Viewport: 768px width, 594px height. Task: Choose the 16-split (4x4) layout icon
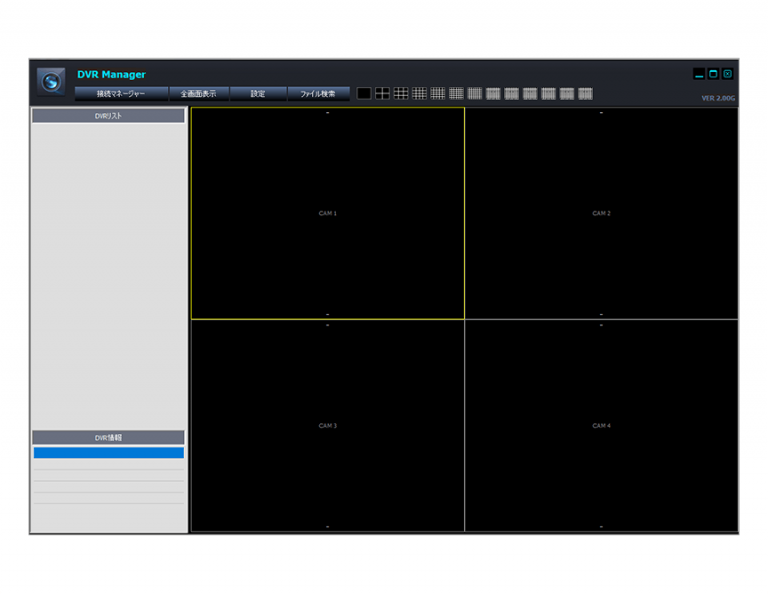(x=419, y=94)
